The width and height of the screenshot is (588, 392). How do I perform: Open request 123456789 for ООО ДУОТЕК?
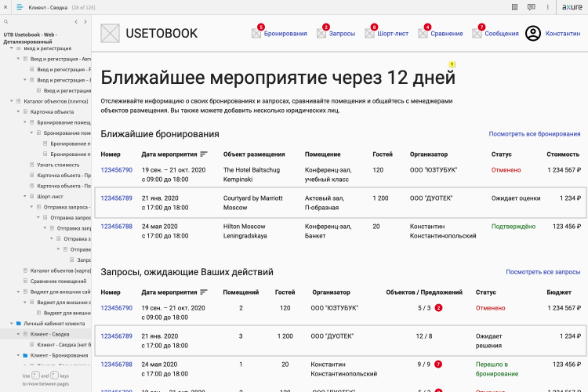coord(116,336)
